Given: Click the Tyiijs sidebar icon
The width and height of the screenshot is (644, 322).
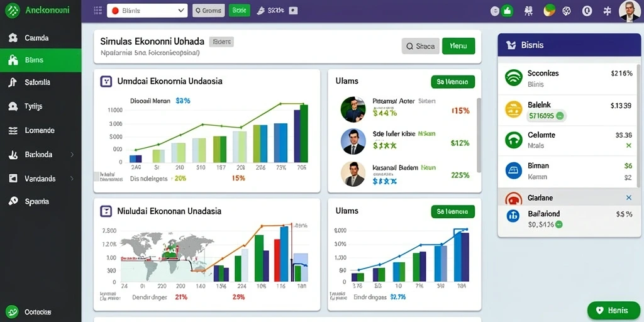Looking at the screenshot, I should 13,106.
